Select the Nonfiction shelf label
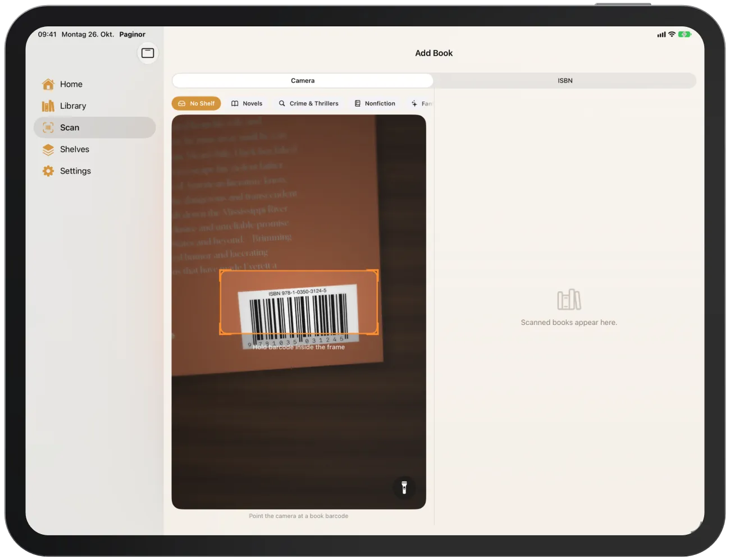The height and width of the screenshot is (560, 730). point(380,104)
